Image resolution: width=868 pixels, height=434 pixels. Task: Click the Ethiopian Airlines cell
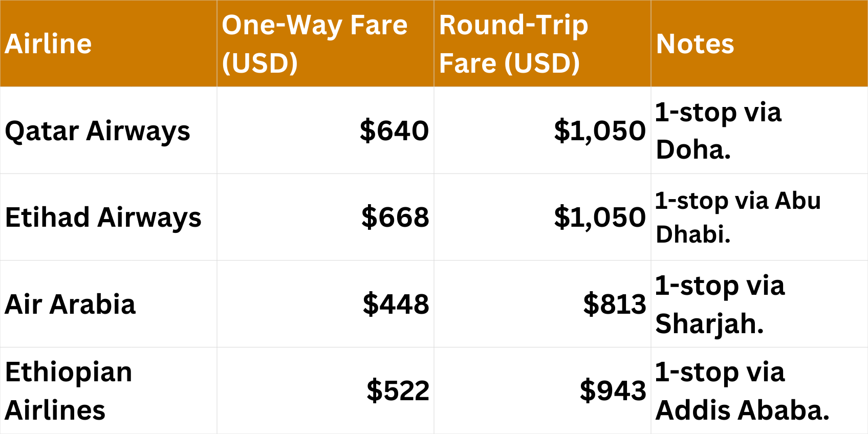click(69, 391)
